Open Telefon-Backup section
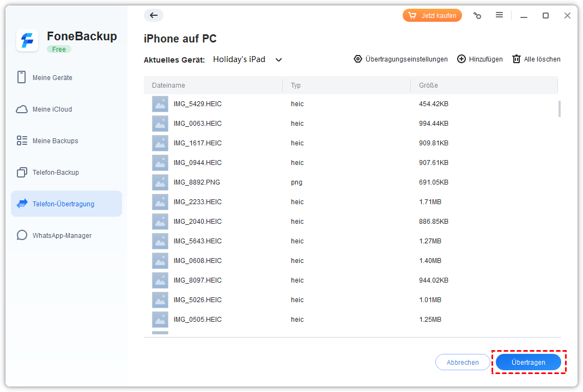 pyautogui.click(x=56, y=173)
